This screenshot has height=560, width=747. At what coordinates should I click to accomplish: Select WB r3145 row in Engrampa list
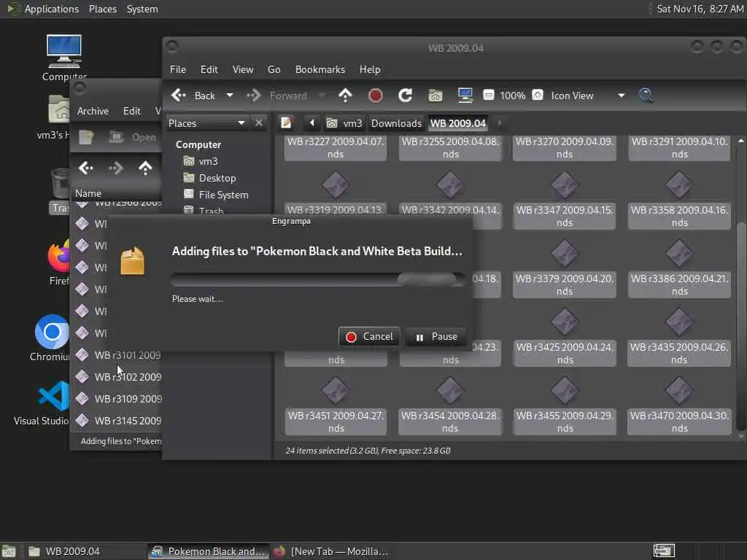pyautogui.click(x=117, y=421)
